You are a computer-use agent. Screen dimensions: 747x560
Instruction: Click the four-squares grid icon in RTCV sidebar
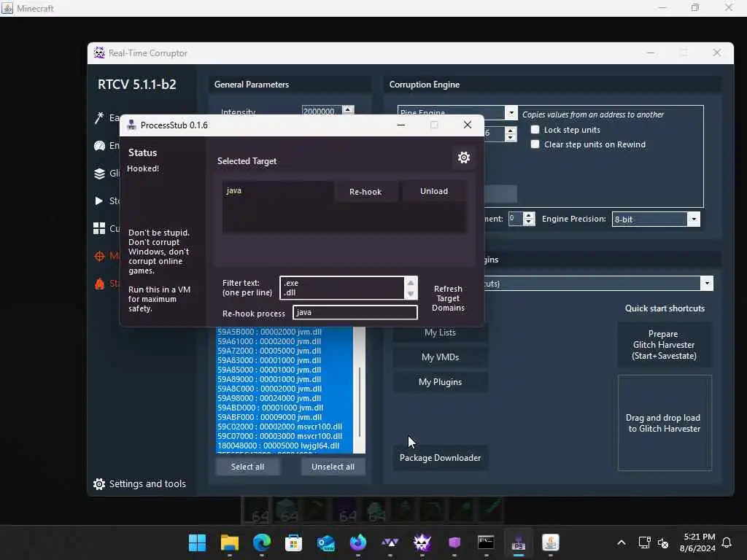point(99,228)
